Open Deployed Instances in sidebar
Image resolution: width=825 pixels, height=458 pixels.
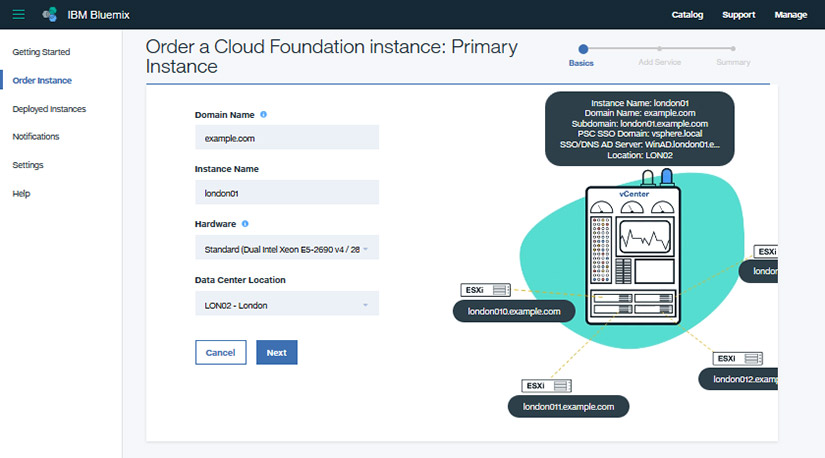click(x=49, y=109)
